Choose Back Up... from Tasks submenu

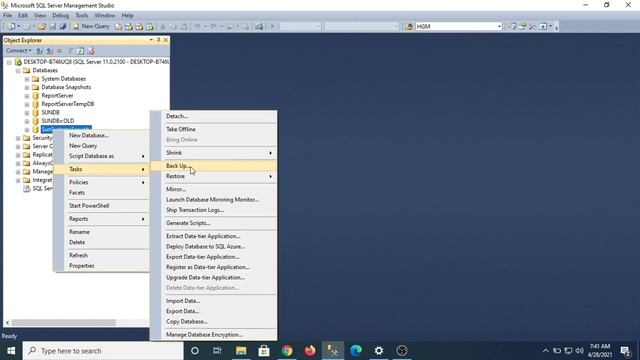pyautogui.click(x=214, y=166)
